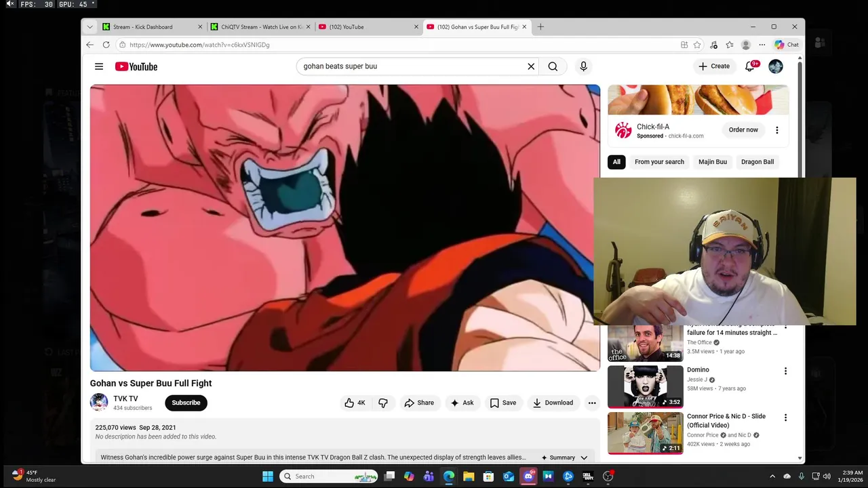Select the From your search chip

pos(659,162)
